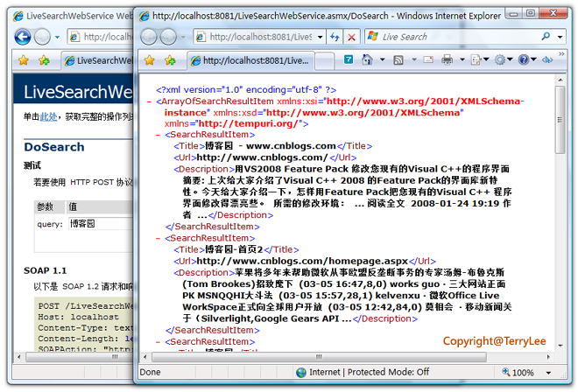Select the http://localhost:8081/Live... tab
The height and width of the screenshot is (392, 578).
[250, 60]
